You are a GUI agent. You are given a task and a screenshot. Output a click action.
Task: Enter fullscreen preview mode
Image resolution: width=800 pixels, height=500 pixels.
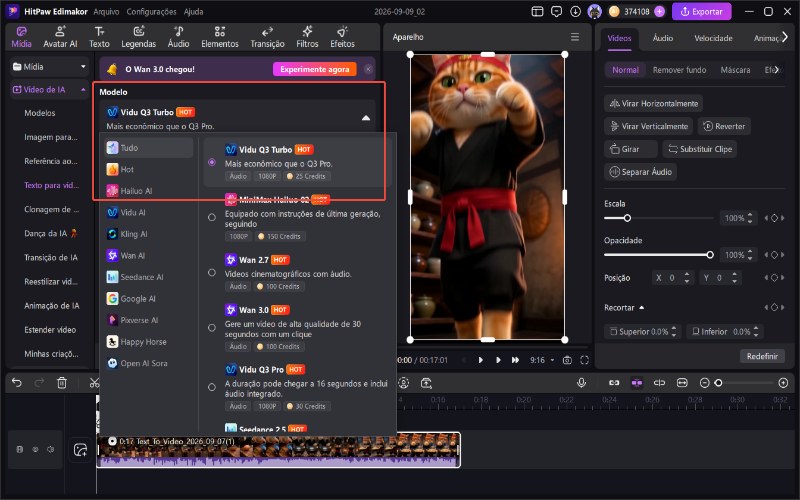click(585, 360)
